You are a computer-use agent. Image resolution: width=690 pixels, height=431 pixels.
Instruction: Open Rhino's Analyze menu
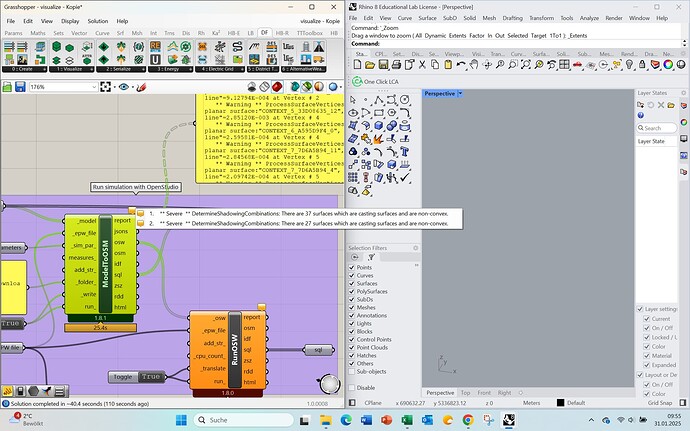click(589, 18)
